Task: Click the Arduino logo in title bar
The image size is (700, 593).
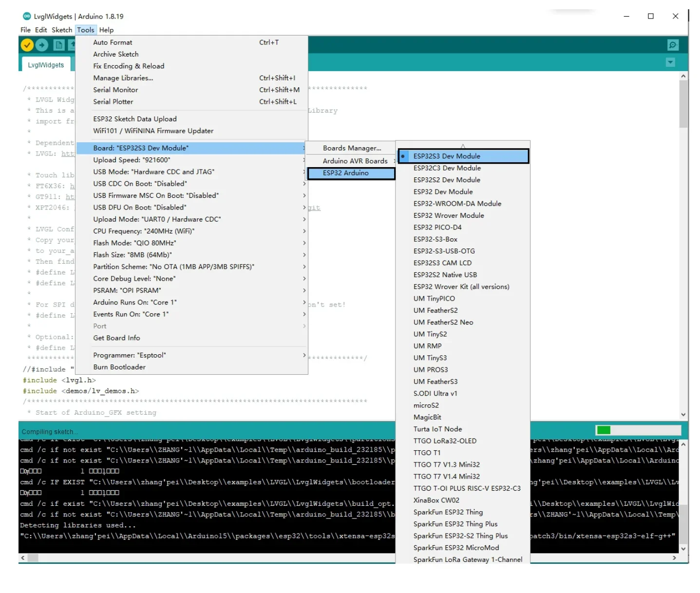Action: coord(27,16)
